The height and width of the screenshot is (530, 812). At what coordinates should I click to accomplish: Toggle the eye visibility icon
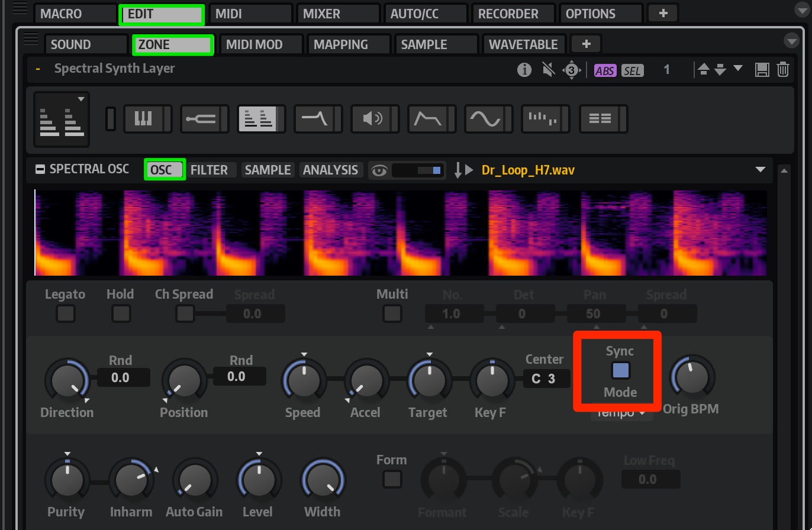(x=379, y=171)
